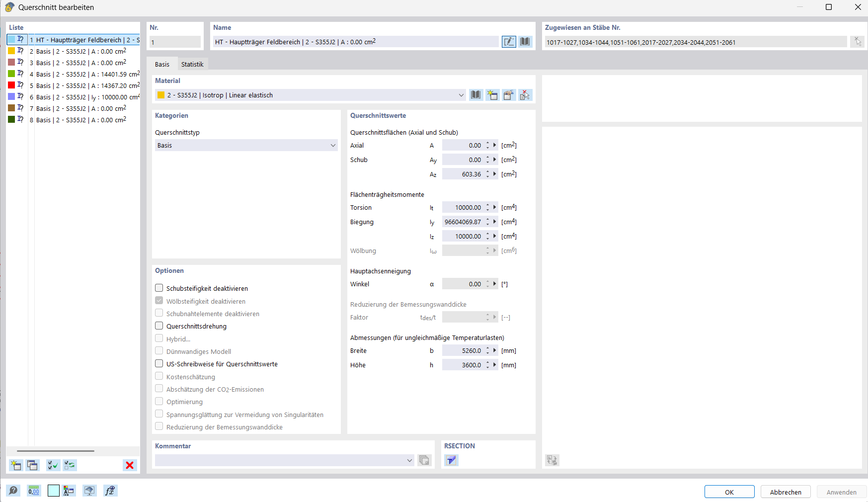Toggle Dünnwandiges Modell checkbox
This screenshot has width=868, height=502.
pyautogui.click(x=159, y=351)
